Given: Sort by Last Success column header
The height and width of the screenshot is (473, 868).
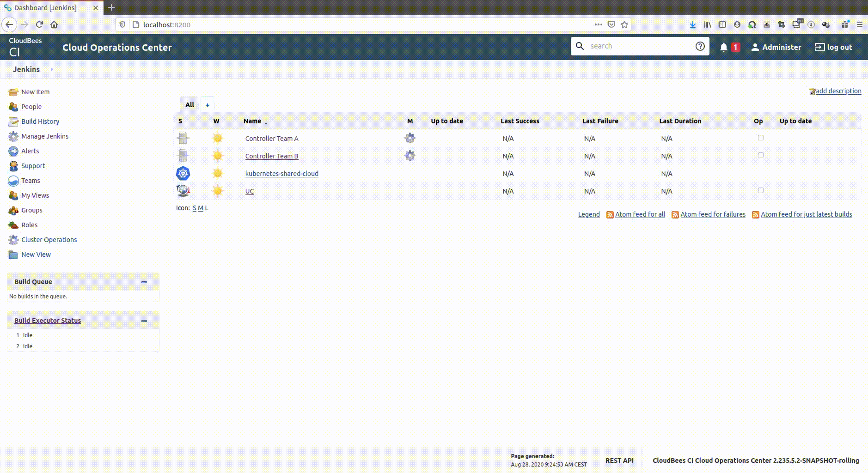Looking at the screenshot, I should point(520,121).
